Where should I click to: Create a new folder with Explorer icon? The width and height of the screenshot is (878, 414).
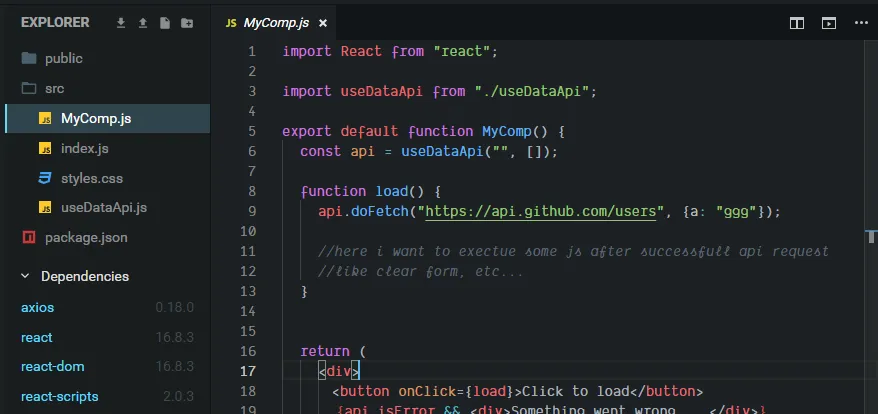[x=187, y=23]
